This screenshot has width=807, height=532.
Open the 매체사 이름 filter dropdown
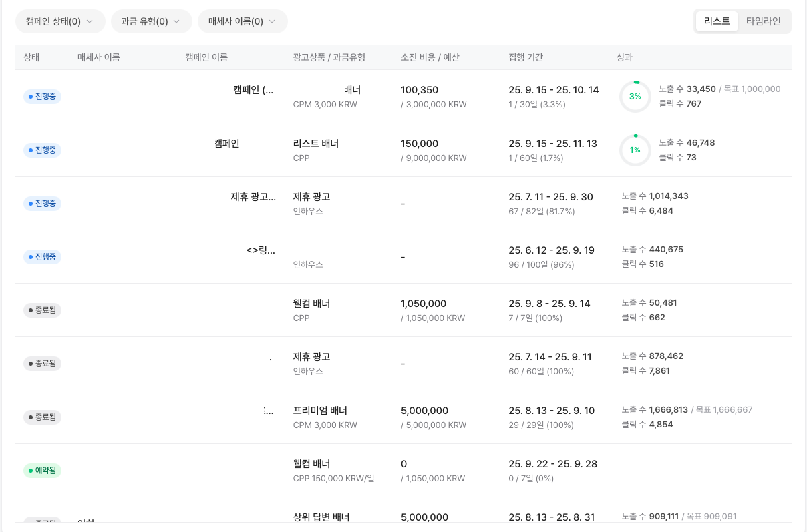[x=243, y=21]
